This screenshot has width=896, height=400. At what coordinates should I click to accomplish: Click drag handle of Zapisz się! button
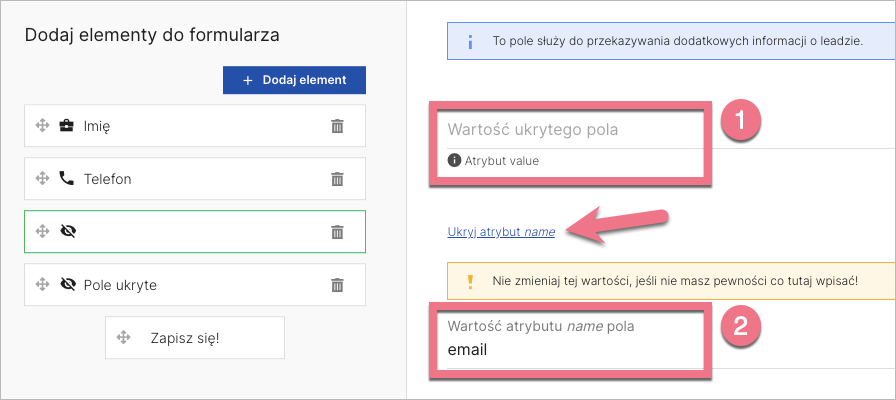[124, 338]
